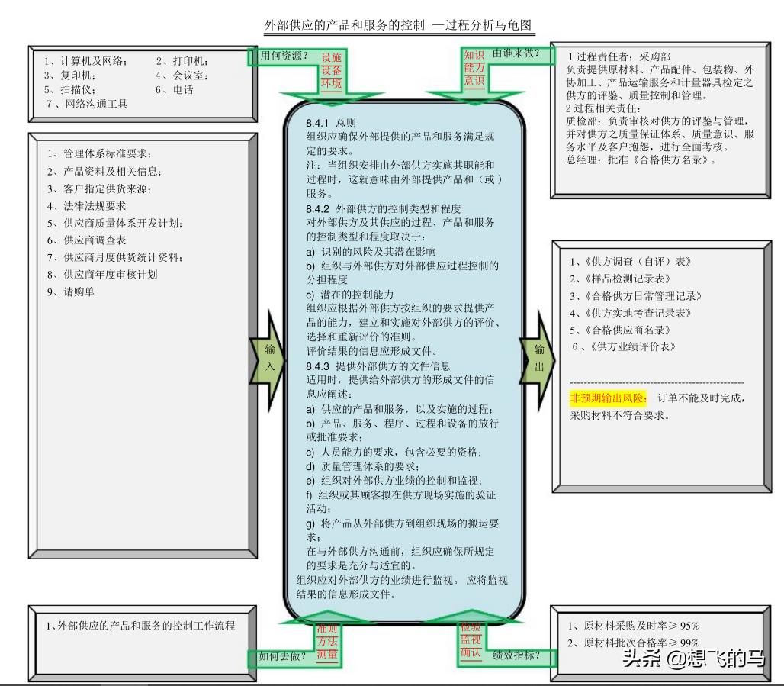
Task: Select the 知识能力意识 arrow block
Action: 474,69
